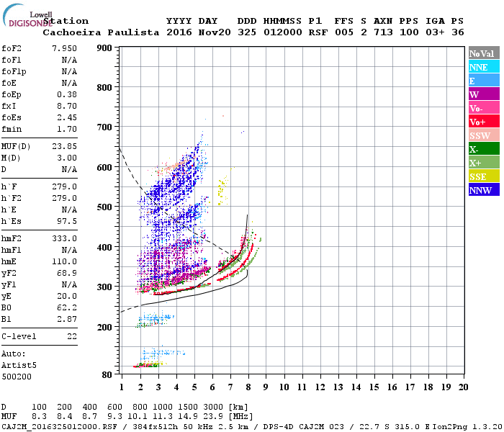Select the SSW legend swatch
Viewport: 504px width, 432px height.
(x=484, y=135)
